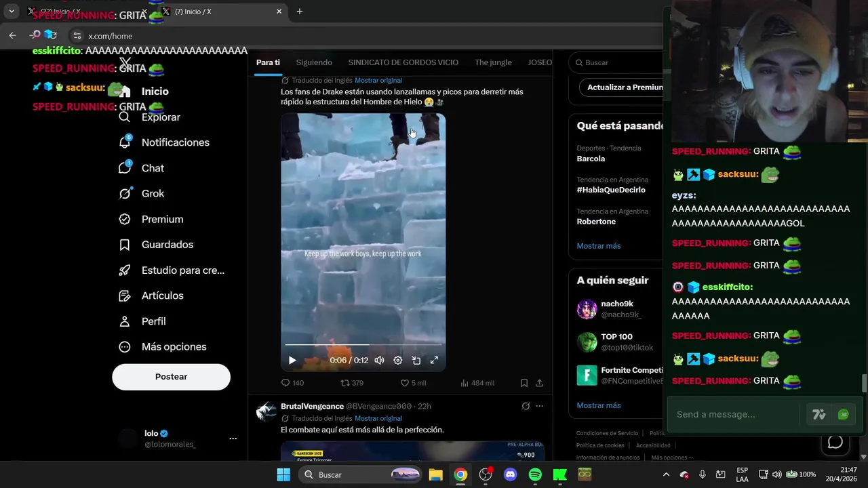Open the tab search dropdown
The height and width of the screenshot is (488, 868).
click(12, 12)
